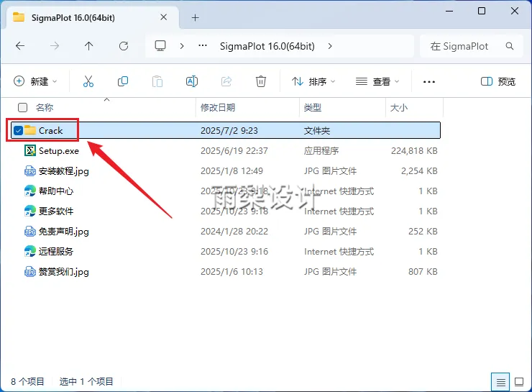This screenshot has height=392, width=532.
Task: Uncheck the Crack folder checkbox
Action: point(18,130)
